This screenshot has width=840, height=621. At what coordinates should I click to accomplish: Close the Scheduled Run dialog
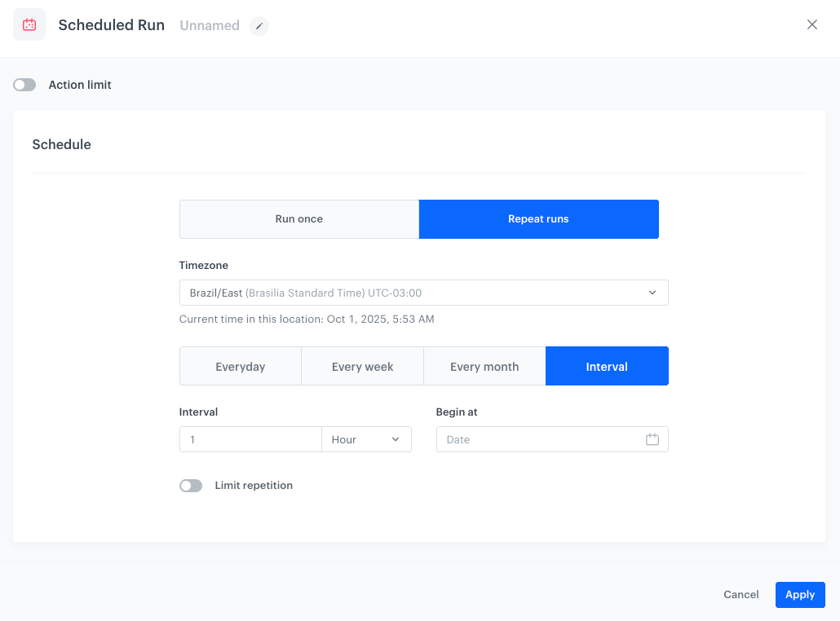tap(811, 24)
